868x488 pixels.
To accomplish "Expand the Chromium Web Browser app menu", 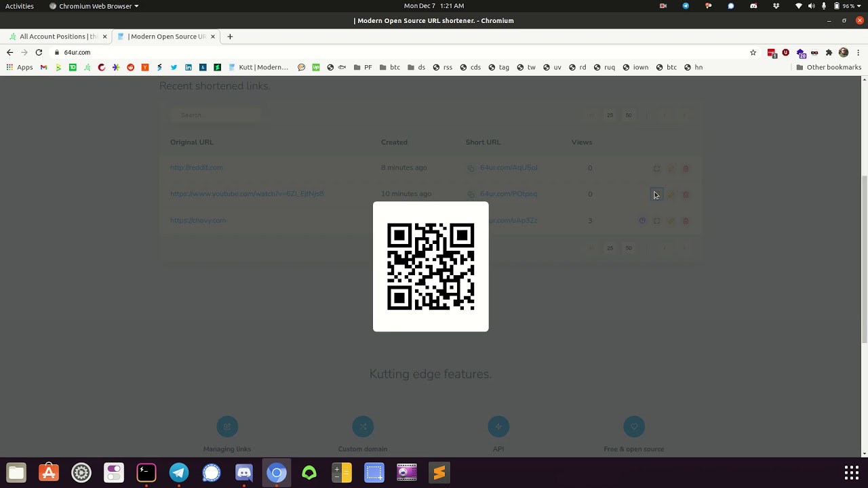I will 94,6.
